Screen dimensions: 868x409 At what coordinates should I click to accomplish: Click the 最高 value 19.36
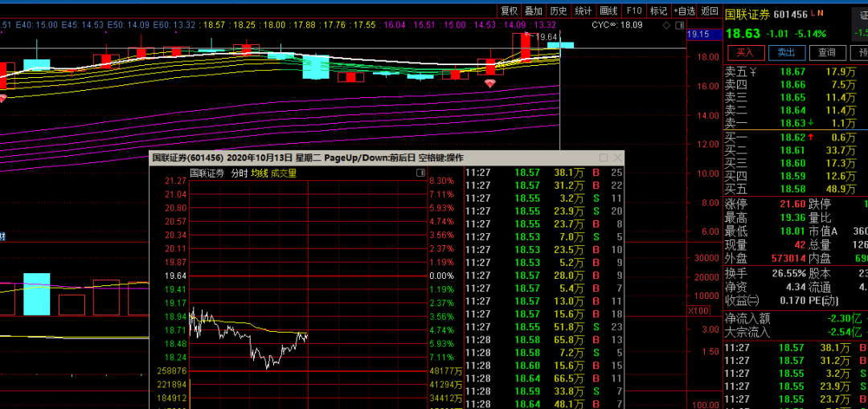tap(792, 218)
